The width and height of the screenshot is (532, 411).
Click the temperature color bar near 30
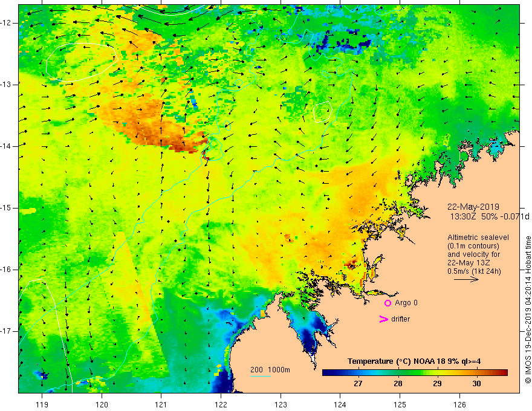click(477, 372)
